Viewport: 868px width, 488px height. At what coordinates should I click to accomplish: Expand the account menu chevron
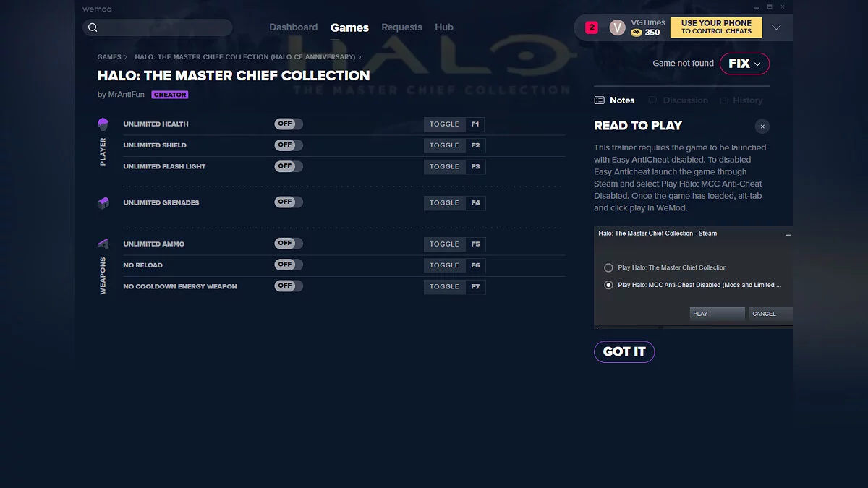coord(776,27)
